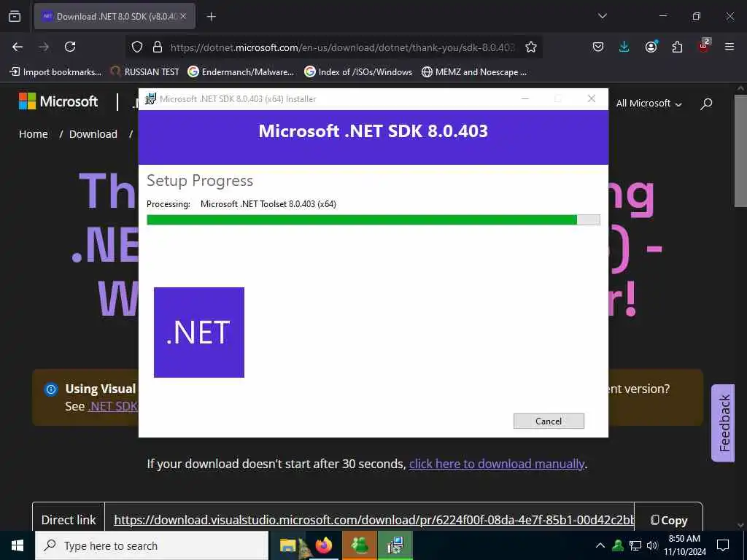Screen dimensions: 747x560
Task: Click the Windows taskbar search box
Action: click(152, 545)
